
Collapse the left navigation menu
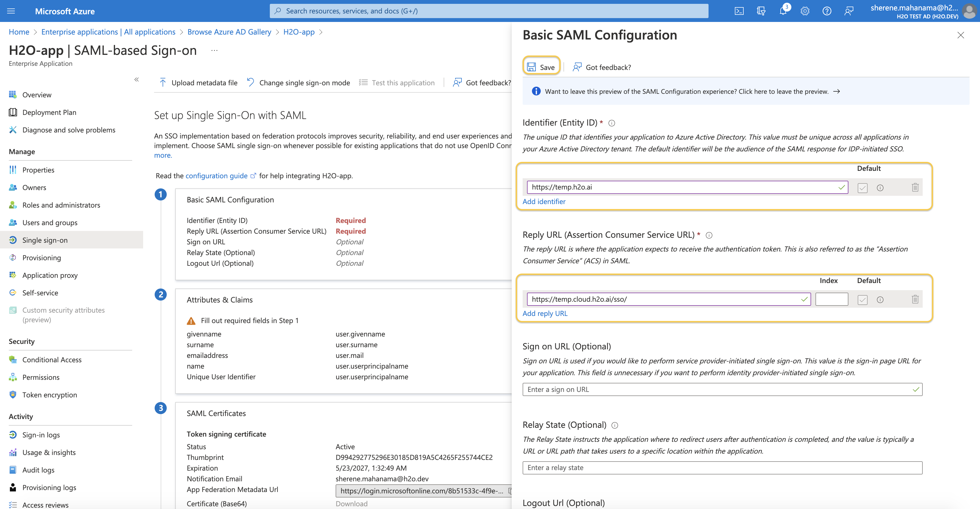[137, 80]
